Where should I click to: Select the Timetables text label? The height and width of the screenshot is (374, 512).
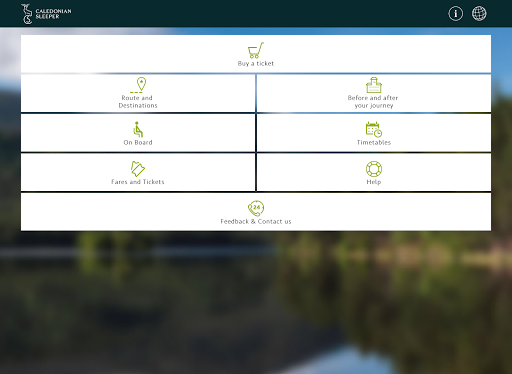point(374,142)
